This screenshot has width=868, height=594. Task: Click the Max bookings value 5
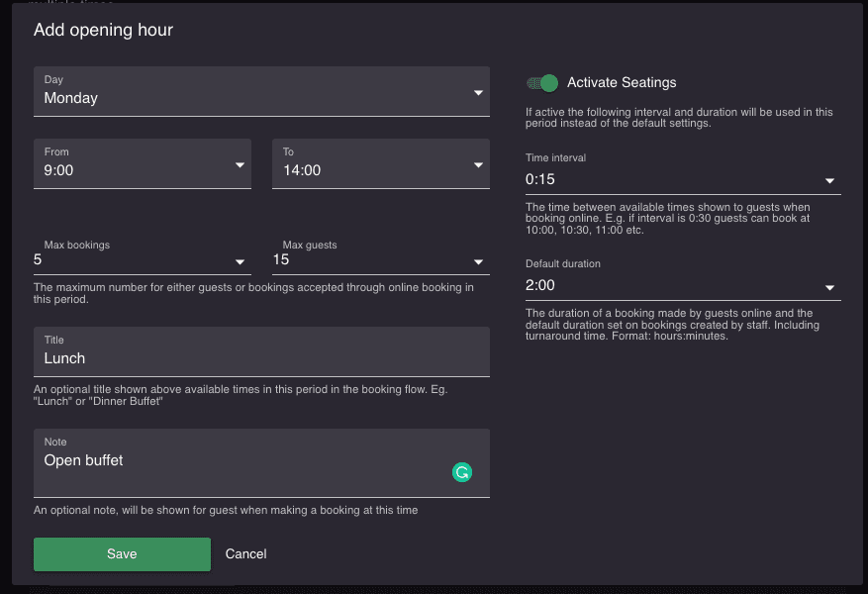38,259
